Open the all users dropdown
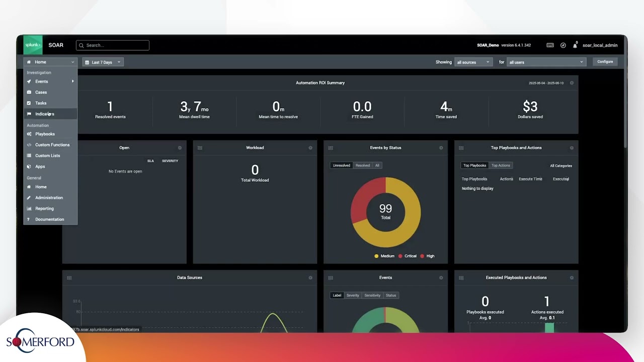The width and height of the screenshot is (644, 362). click(x=546, y=62)
